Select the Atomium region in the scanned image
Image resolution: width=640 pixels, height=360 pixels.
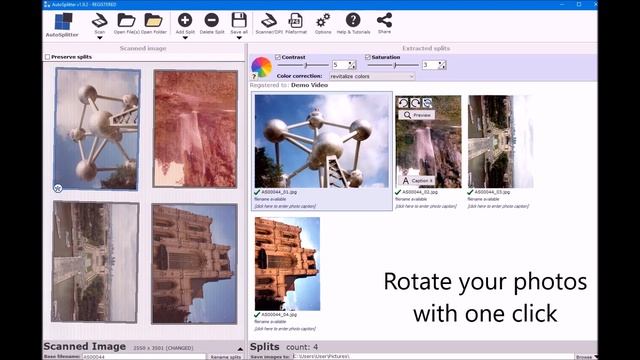click(97, 129)
